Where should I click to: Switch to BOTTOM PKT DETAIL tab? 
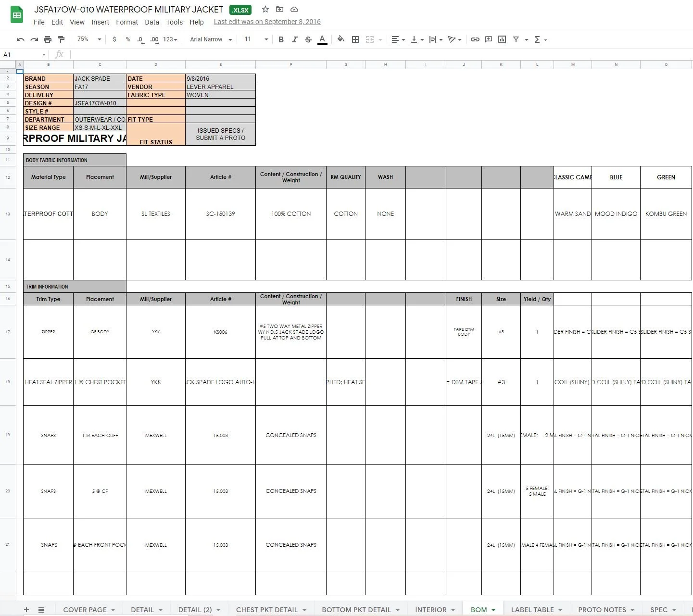click(x=361, y=609)
